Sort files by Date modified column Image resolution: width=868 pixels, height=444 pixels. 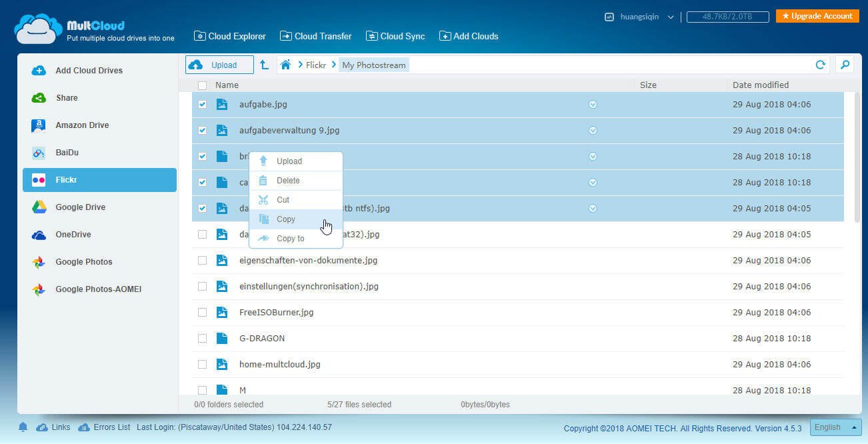tap(760, 85)
